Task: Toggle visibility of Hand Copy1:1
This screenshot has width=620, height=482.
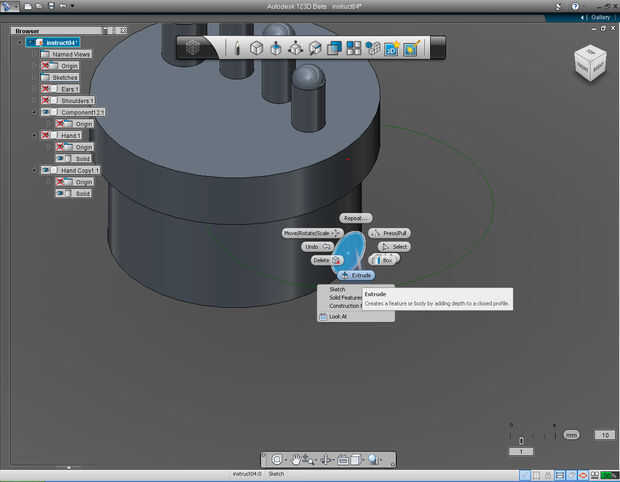Action: (x=46, y=170)
